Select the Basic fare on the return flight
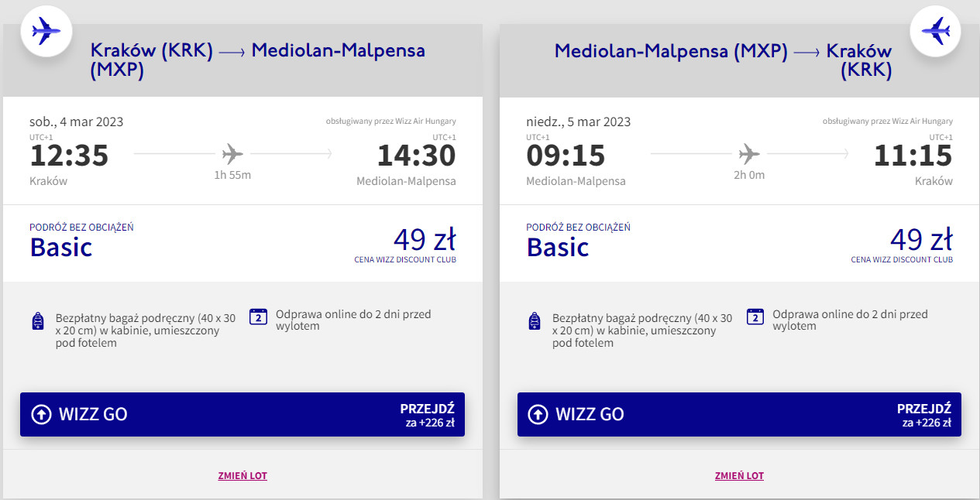The width and height of the screenshot is (980, 500). click(x=558, y=247)
